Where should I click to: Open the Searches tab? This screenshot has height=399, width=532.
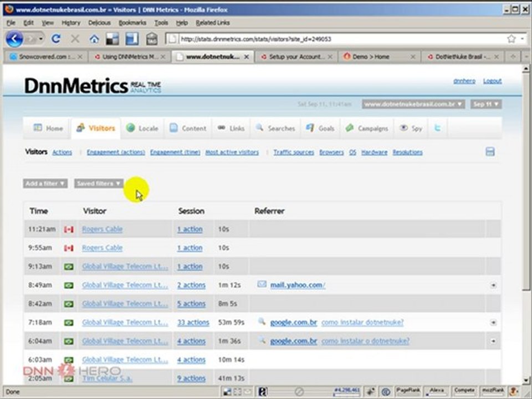point(275,128)
